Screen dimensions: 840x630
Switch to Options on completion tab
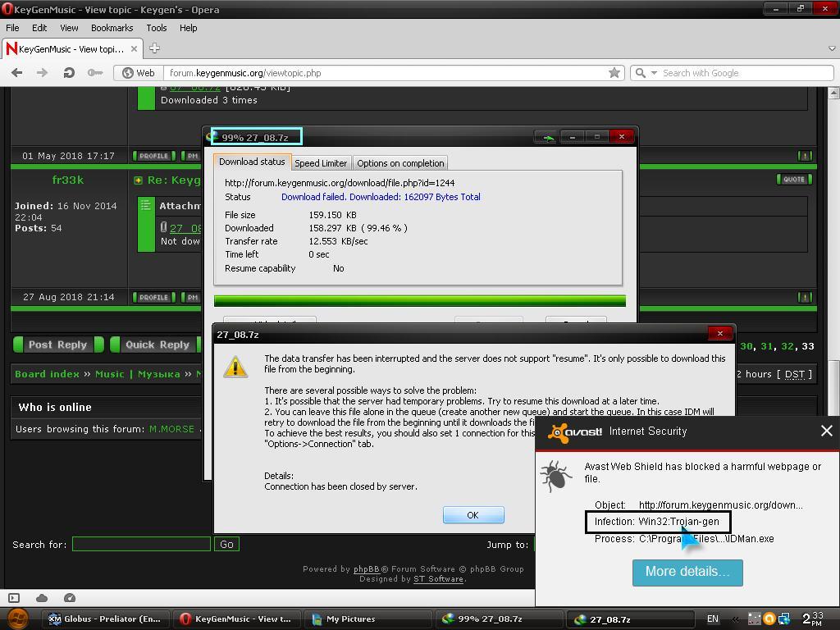pos(400,163)
